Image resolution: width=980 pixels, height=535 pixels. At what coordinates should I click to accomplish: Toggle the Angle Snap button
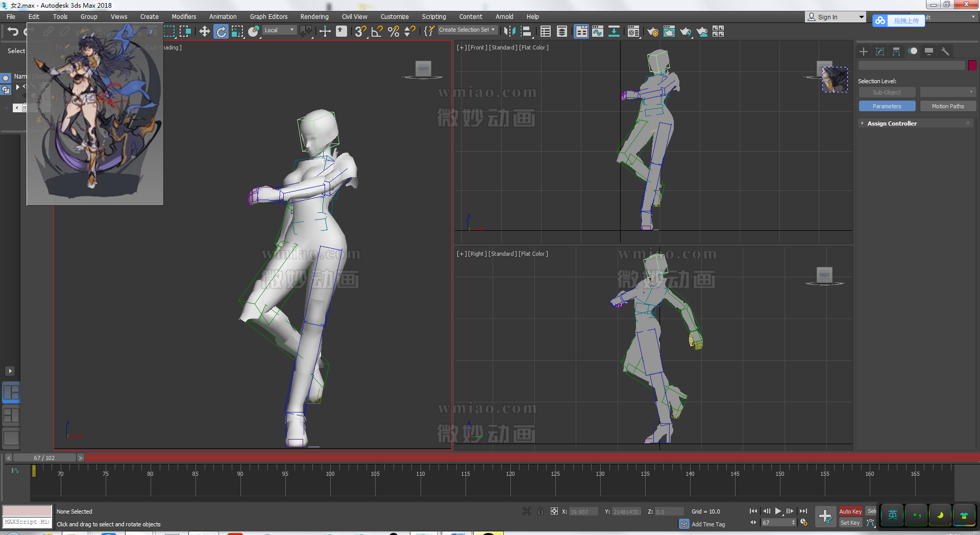click(377, 32)
